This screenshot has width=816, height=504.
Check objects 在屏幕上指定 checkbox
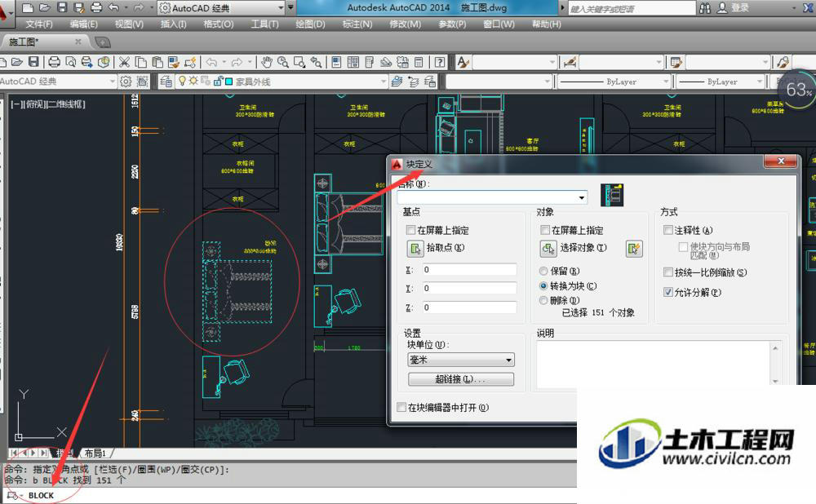(545, 230)
